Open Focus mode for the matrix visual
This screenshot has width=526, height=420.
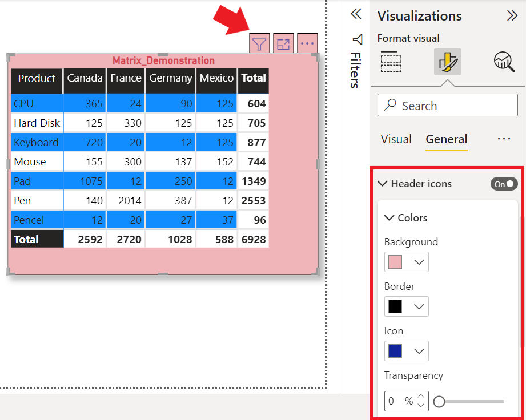coord(283,43)
